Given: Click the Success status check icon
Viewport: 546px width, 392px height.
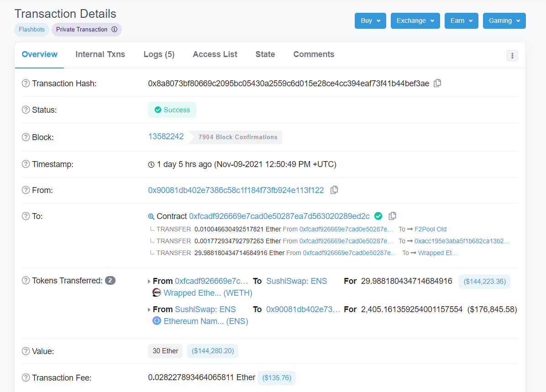Looking at the screenshot, I should click(x=158, y=110).
